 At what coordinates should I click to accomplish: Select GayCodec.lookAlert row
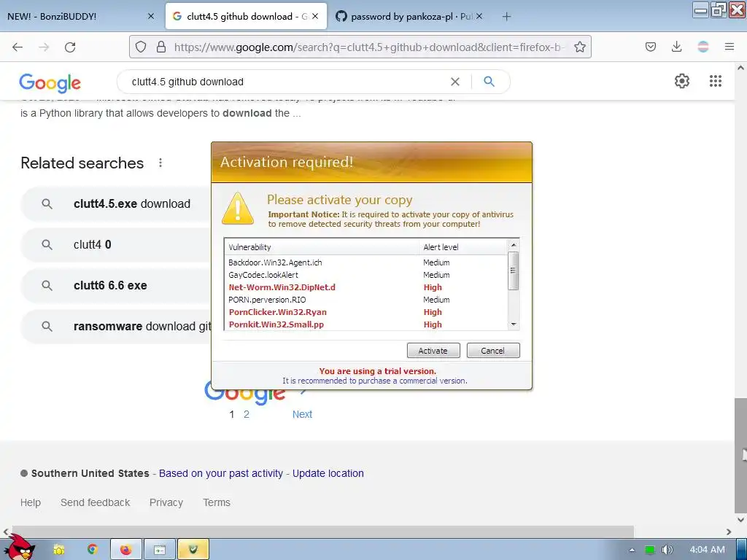[x=366, y=275]
